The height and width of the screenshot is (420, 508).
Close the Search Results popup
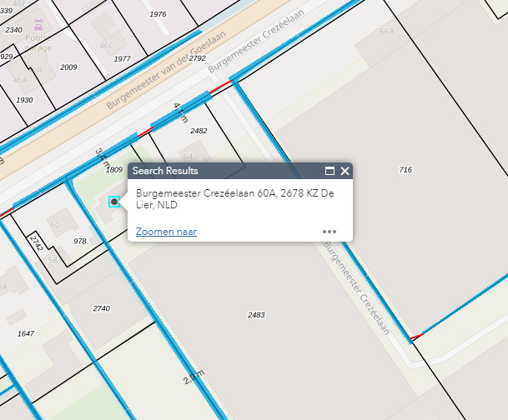[x=345, y=171]
